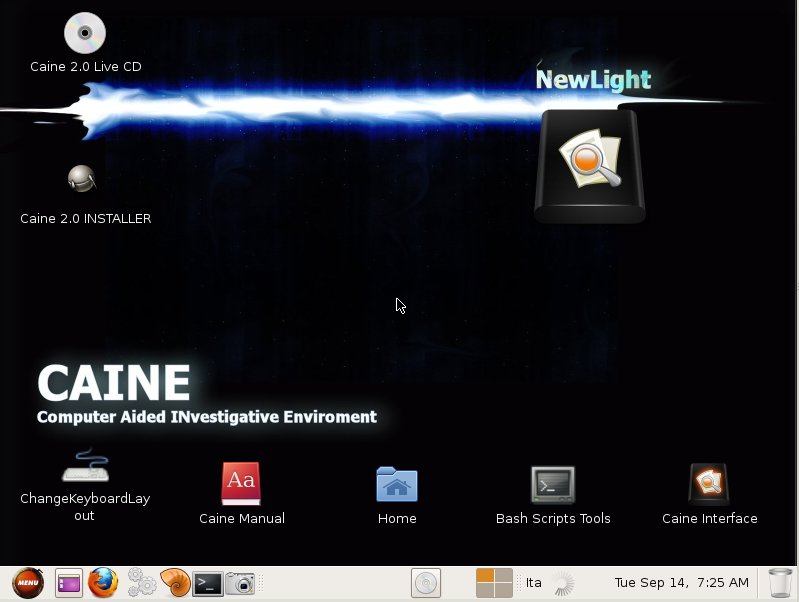Click the CD disc button in taskbar
The height and width of the screenshot is (602, 799).
425,583
